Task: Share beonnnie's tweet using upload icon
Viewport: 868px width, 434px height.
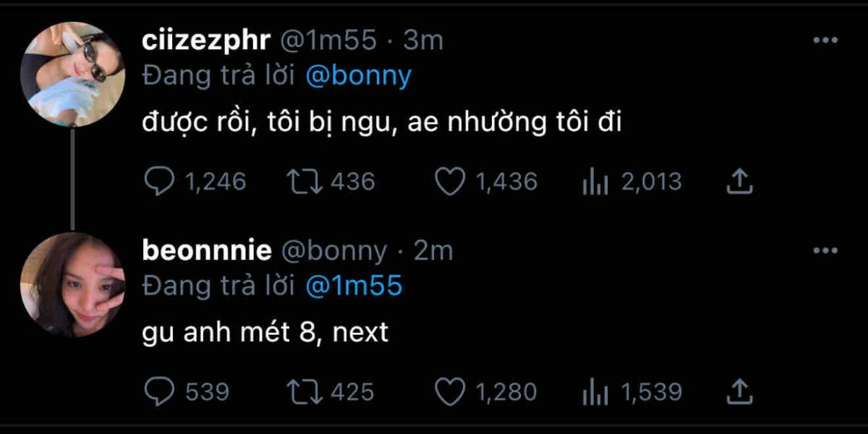Action: click(739, 392)
